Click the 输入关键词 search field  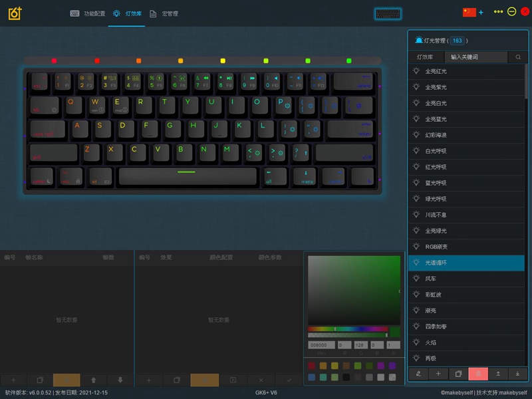[x=475, y=58]
